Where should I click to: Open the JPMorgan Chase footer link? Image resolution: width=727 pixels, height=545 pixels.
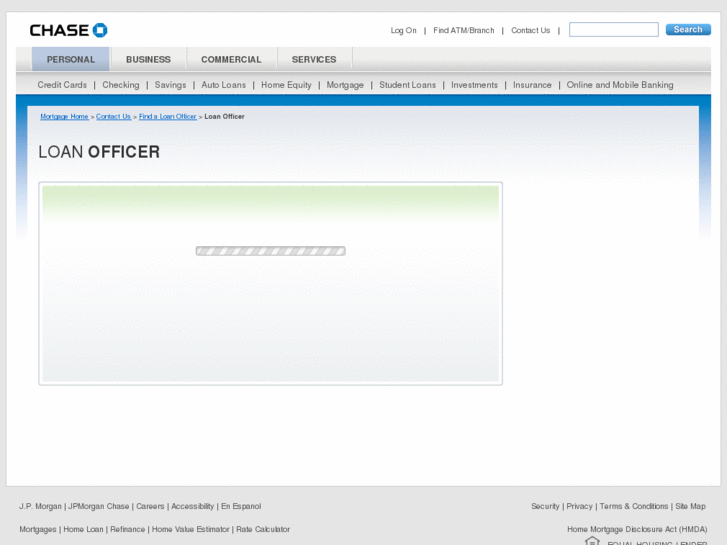pyautogui.click(x=99, y=506)
